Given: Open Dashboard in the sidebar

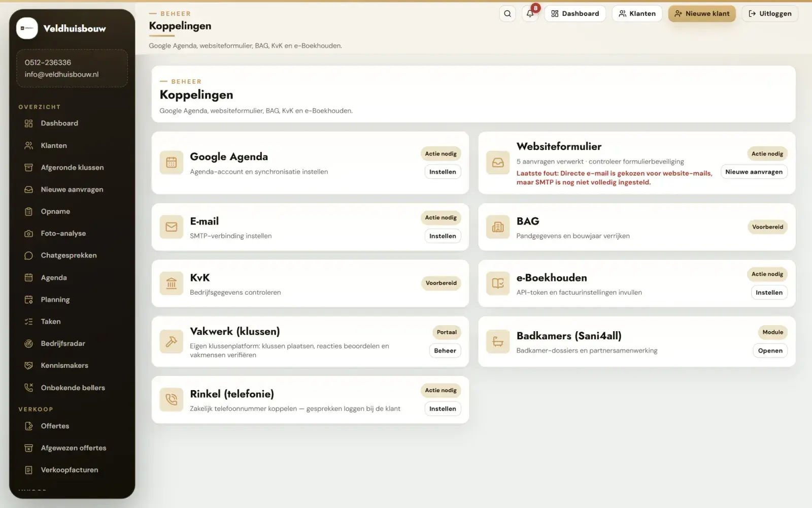Looking at the screenshot, I should [x=72, y=123].
